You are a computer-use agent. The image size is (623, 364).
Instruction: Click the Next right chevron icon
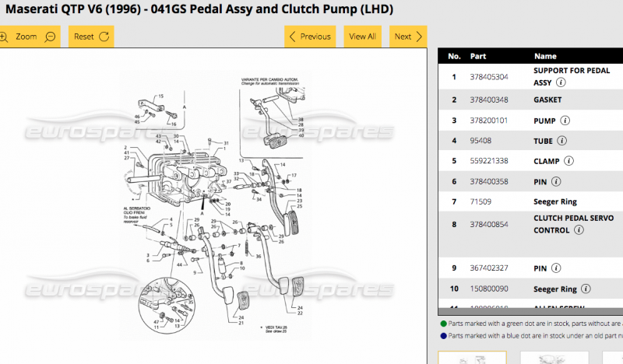click(419, 37)
